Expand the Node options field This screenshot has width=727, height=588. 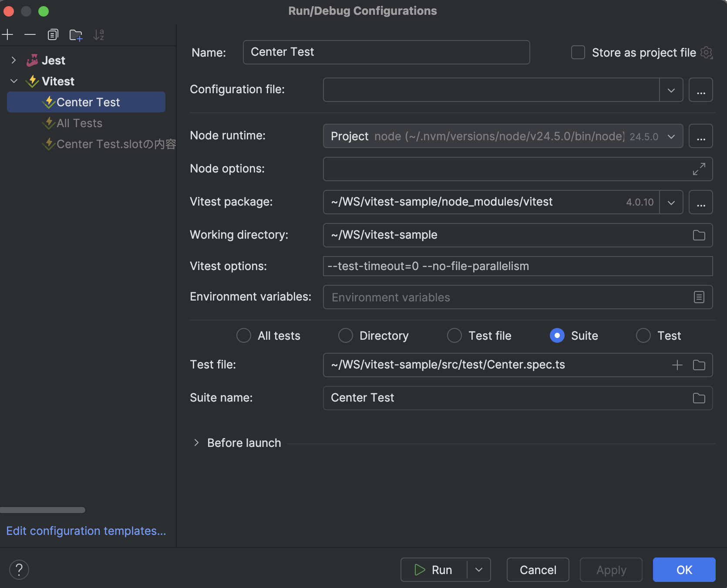coord(699,169)
